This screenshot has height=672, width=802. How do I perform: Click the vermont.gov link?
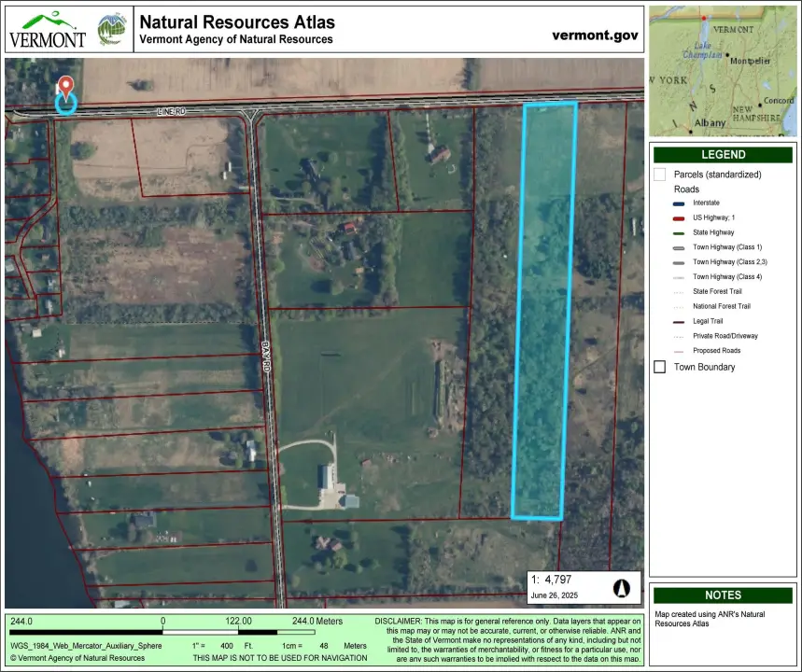595,35
